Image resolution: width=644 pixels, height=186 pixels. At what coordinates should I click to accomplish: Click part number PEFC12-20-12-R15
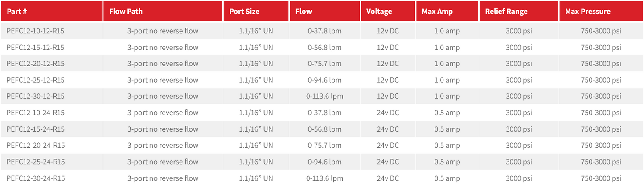coord(36,64)
